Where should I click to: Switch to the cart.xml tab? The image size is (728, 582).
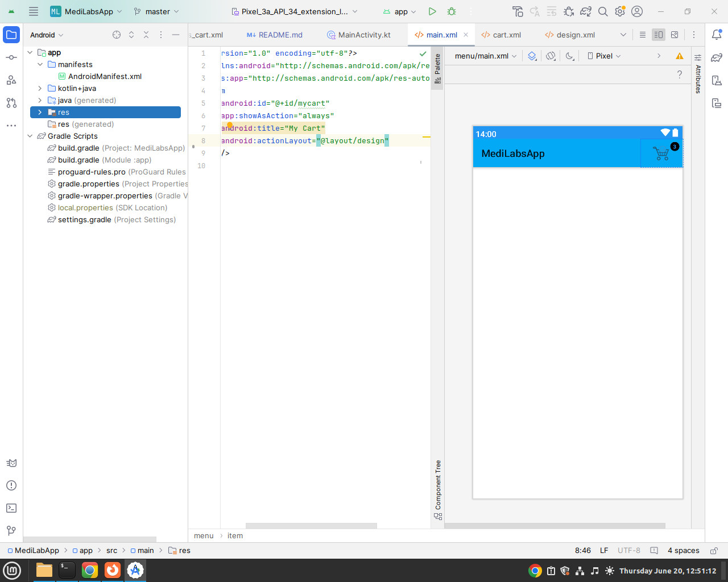[501, 35]
